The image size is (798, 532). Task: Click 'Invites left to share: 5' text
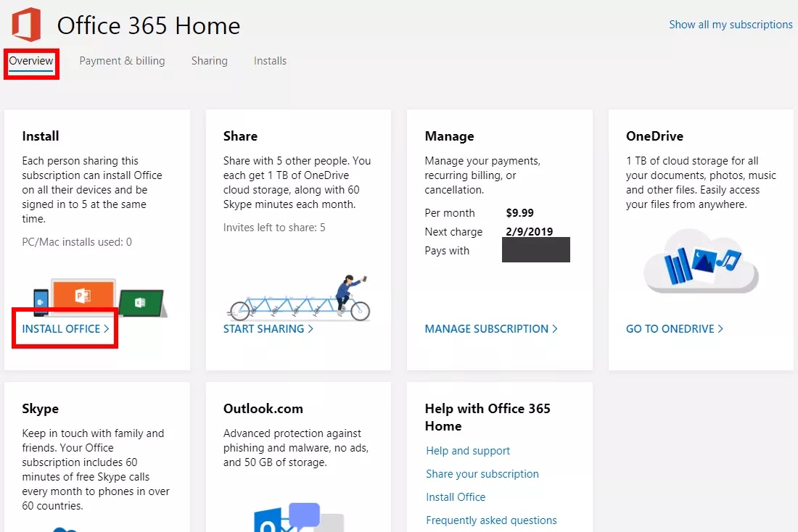coord(274,228)
